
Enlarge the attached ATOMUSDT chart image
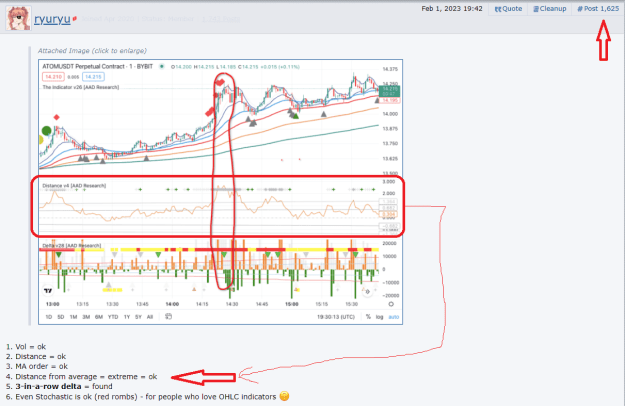pos(220,192)
